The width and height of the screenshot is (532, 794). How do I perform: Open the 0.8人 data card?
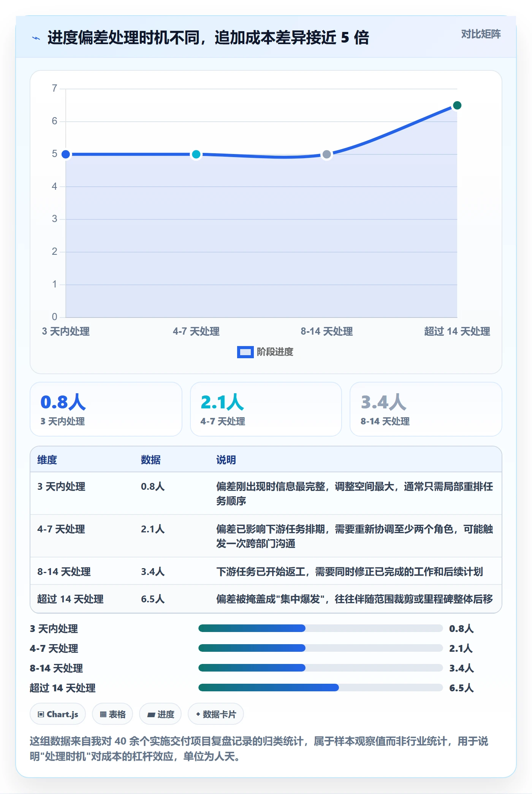[106, 409]
